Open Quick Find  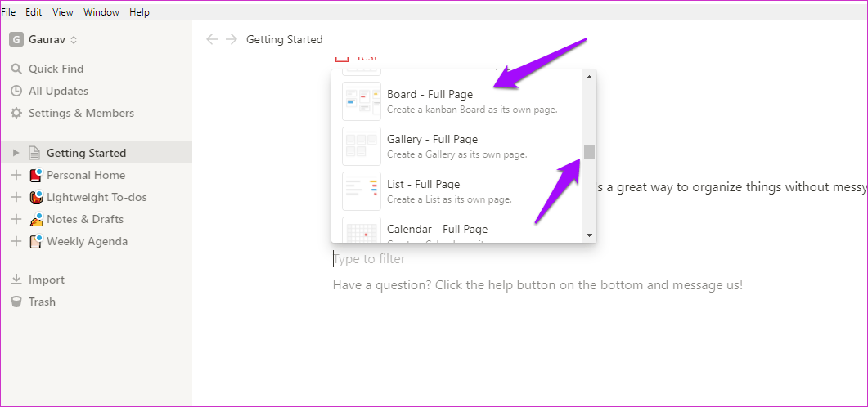click(x=56, y=69)
